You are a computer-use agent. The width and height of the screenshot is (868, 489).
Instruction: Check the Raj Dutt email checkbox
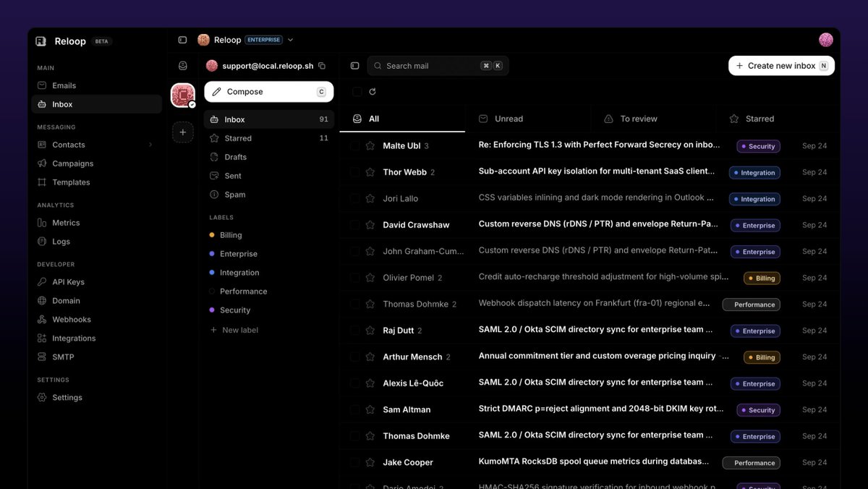point(354,331)
